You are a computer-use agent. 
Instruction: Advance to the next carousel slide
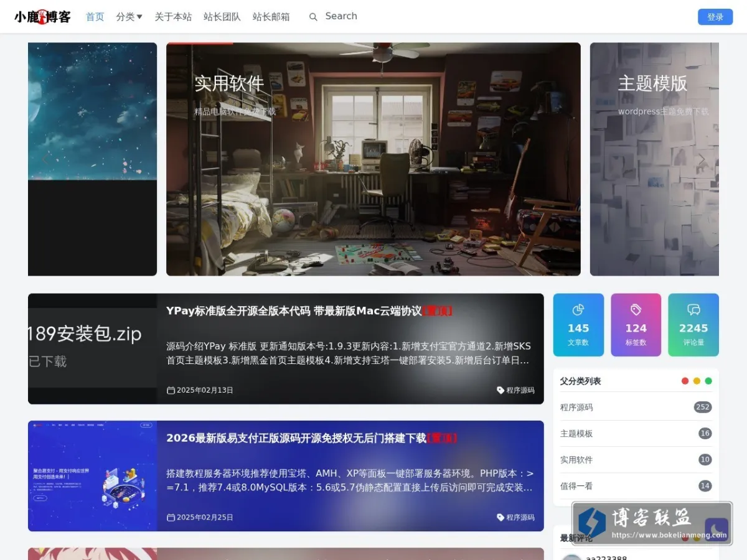pos(702,159)
